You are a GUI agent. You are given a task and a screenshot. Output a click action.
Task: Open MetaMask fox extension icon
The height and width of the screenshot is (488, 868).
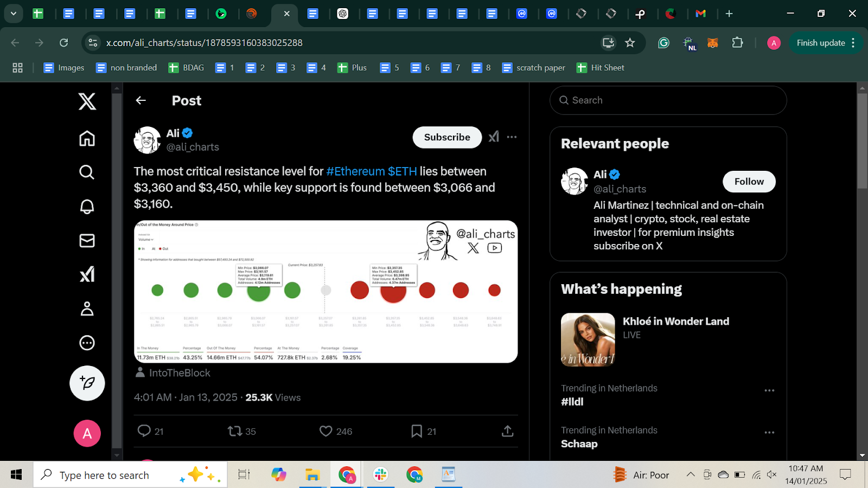713,43
